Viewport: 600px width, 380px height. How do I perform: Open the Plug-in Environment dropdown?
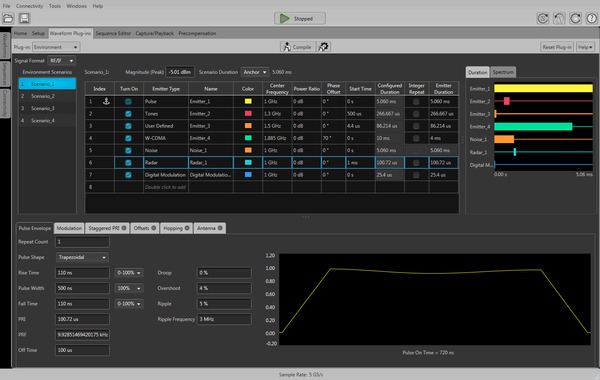pos(56,47)
